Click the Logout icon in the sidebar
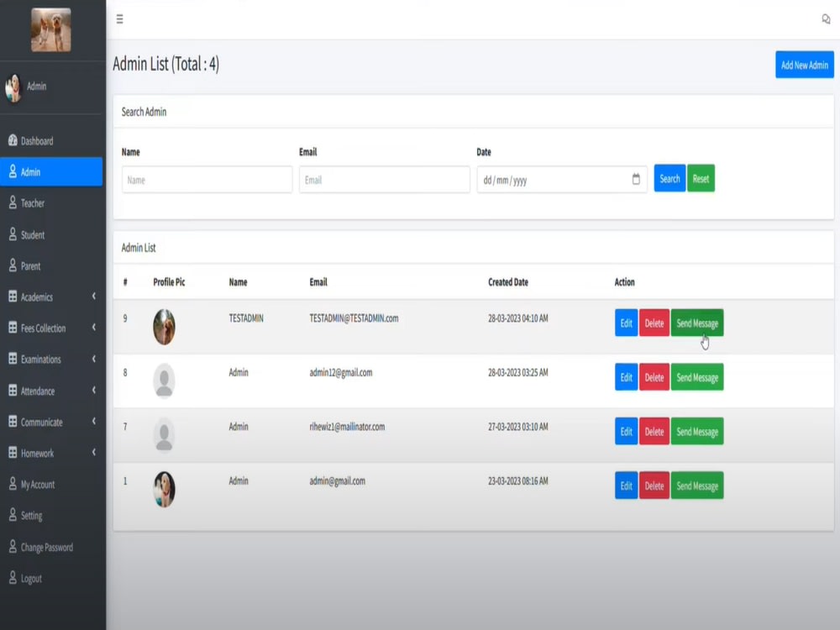840x630 pixels. (x=13, y=578)
